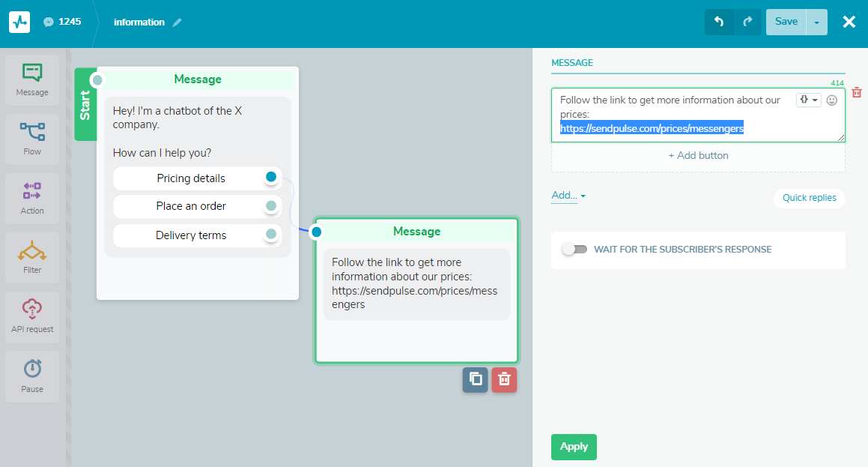Image resolution: width=868 pixels, height=467 pixels.
Task: Open the emoji picker in the message editor
Action: pyautogui.click(x=831, y=99)
